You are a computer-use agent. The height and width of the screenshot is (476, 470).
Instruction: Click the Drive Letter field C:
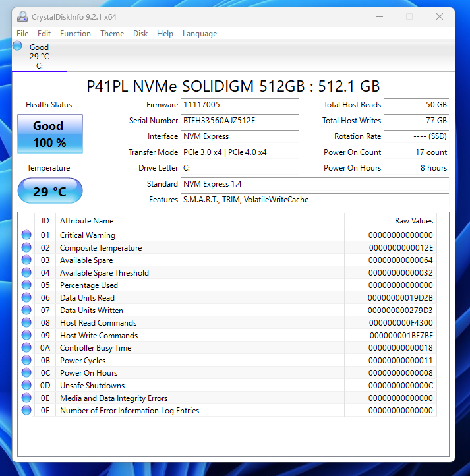239,168
